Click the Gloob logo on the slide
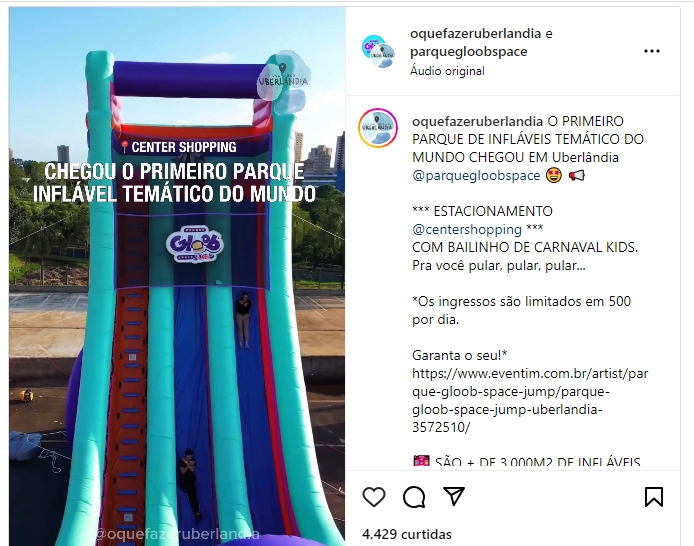The image size is (694, 546). coord(195,244)
